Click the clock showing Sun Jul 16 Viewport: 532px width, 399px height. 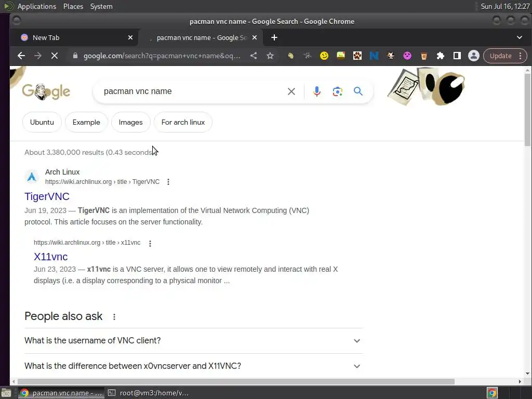click(505, 6)
